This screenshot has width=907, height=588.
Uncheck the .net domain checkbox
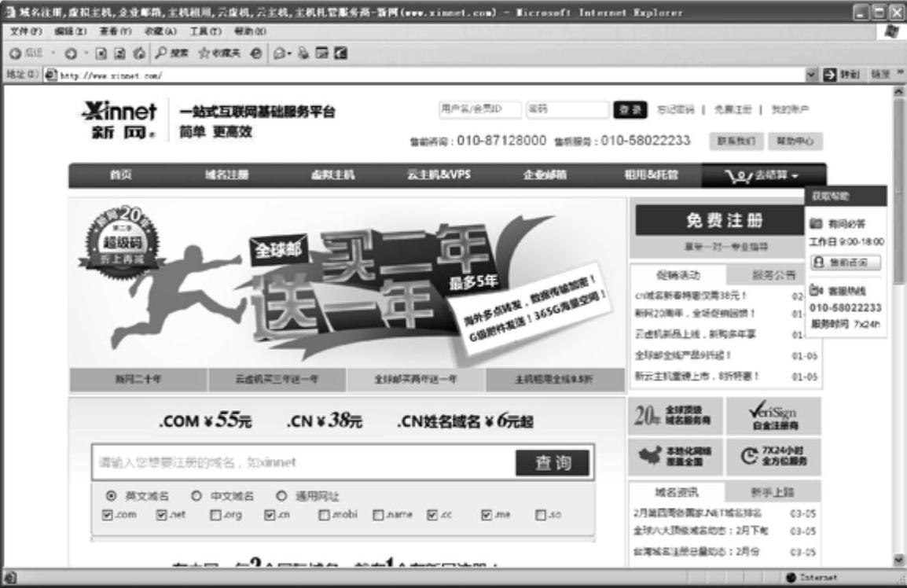pyautogui.click(x=161, y=514)
